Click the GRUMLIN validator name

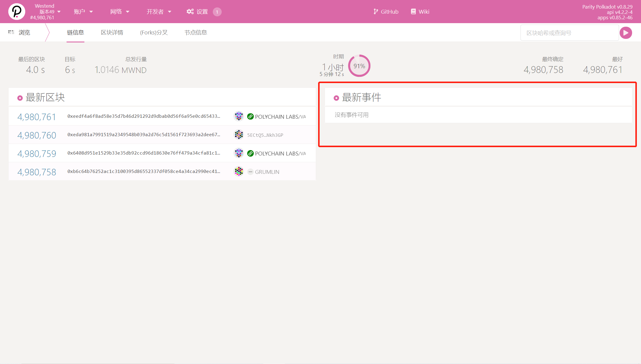267,172
